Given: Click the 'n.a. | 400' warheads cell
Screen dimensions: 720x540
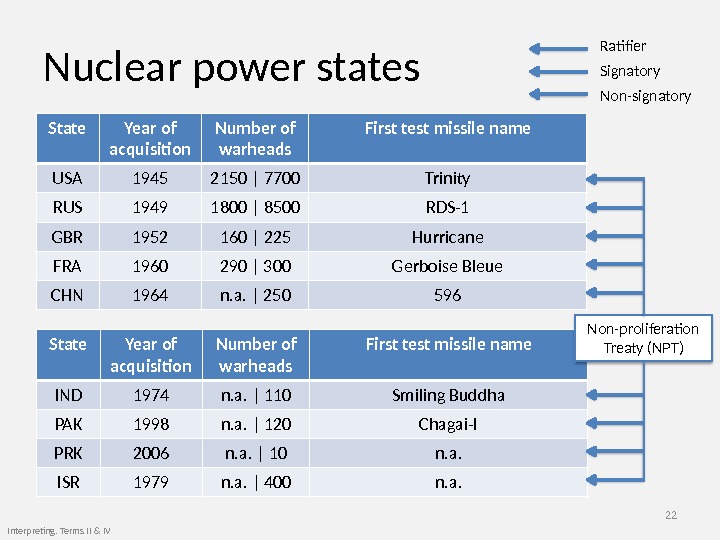Looking at the screenshot, I should click(x=256, y=482).
